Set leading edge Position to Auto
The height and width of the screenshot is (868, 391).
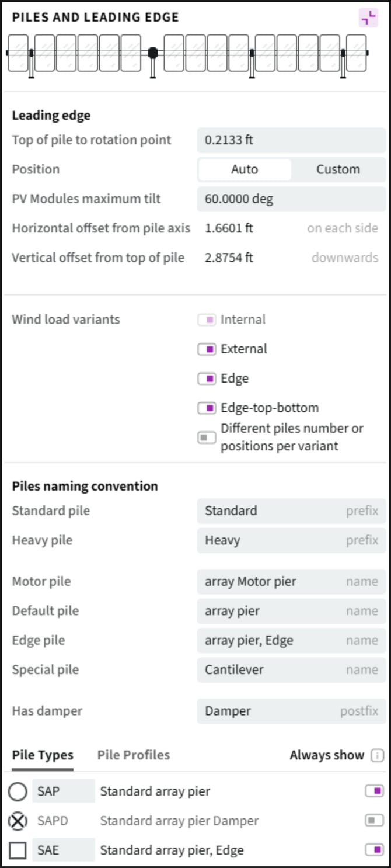pos(245,169)
